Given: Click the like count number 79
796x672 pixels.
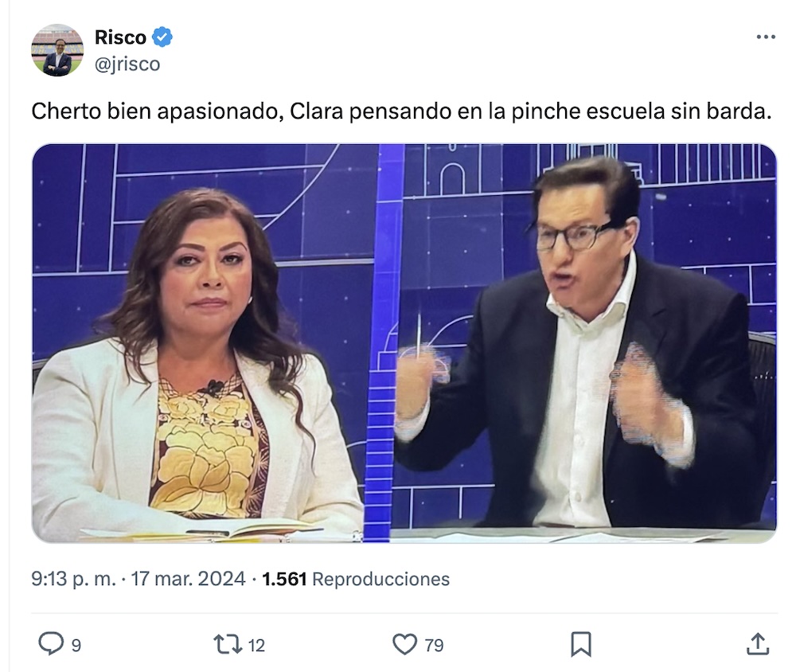Looking at the screenshot, I should tap(434, 645).
